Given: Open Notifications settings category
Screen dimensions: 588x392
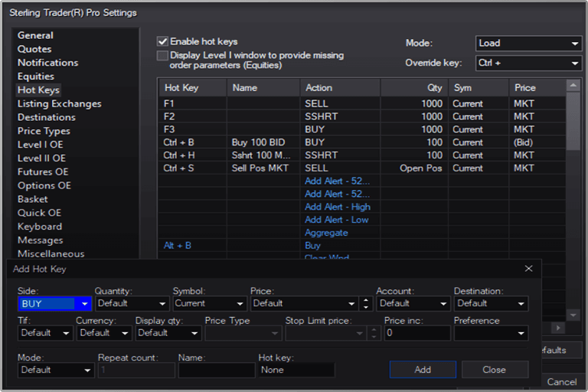Looking at the screenshot, I should 47,63.
